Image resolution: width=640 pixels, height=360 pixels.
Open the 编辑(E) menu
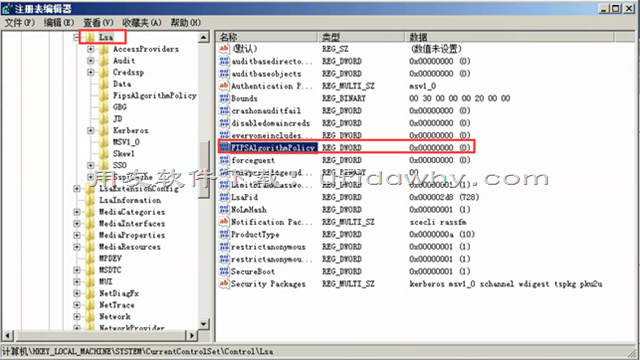[x=59, y=23]
